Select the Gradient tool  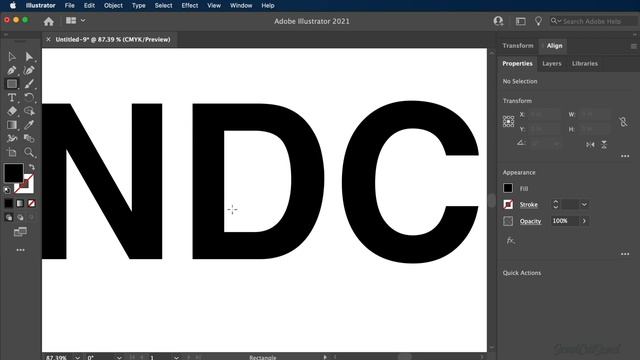pyautogui.click(x=12, y=125)
